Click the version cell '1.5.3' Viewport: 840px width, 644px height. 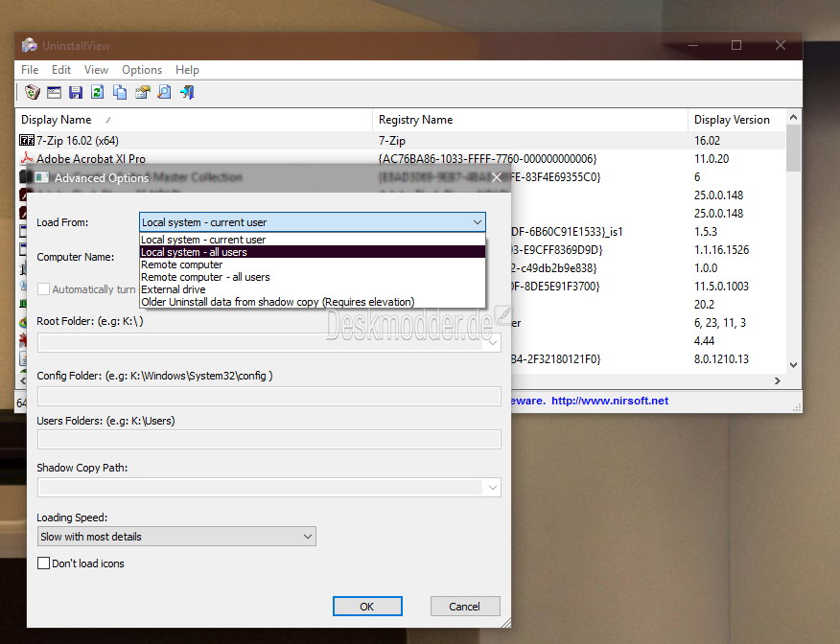point(706,231)
